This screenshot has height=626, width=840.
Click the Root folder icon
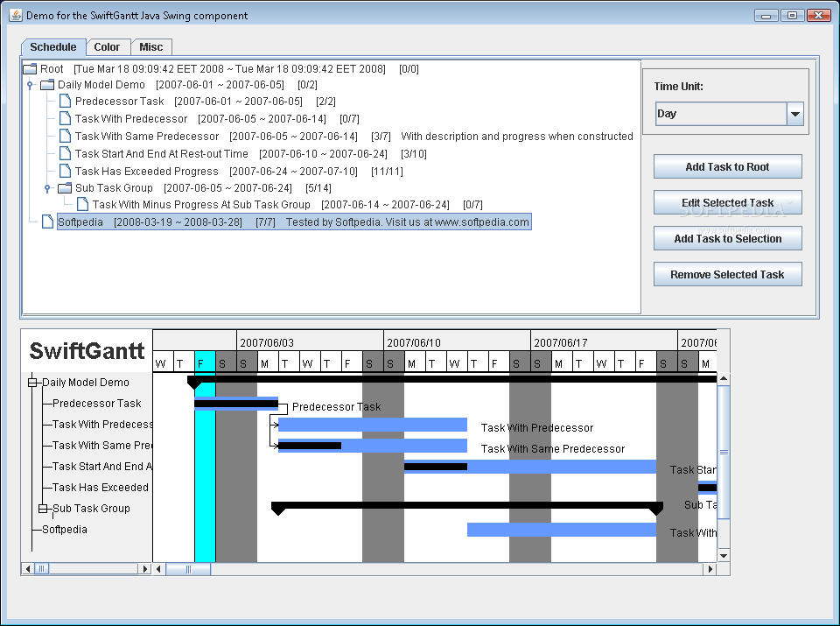coord(30,68)
